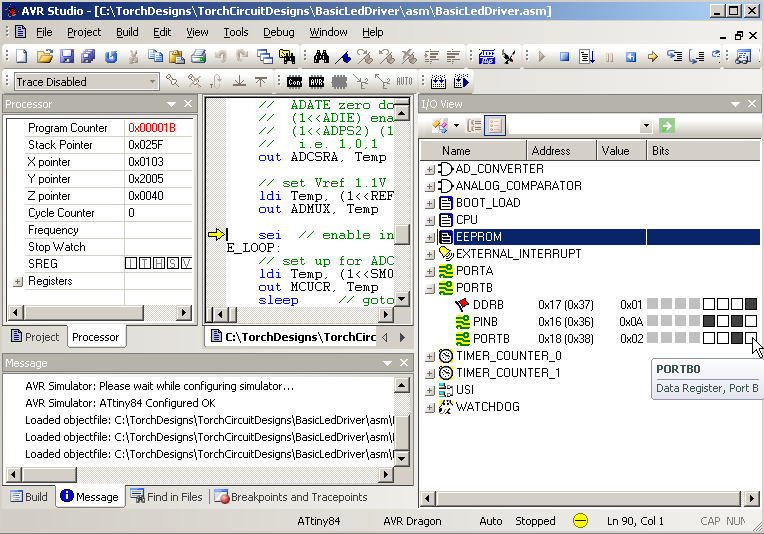Collapse the PORTB node
The width and height of the screenshot is (764, 534).
coord(429,289)
